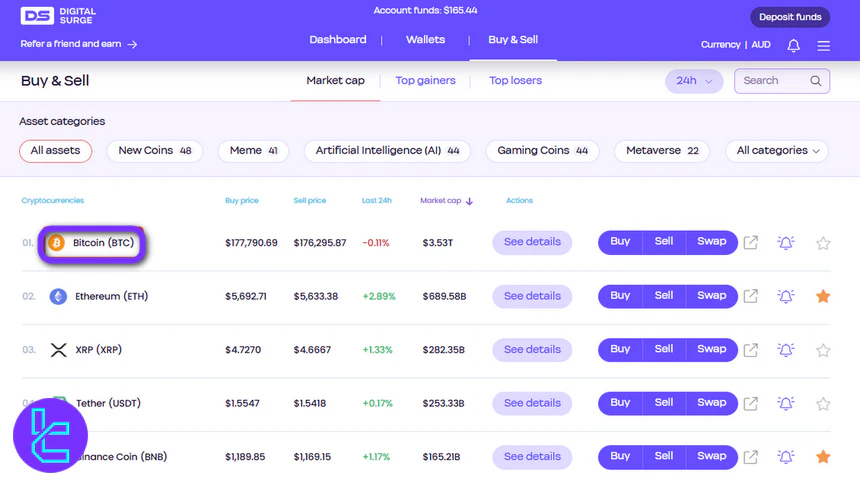860x484 pixels.
Task: Set a price alert for Ethereum
Action: pyautogui.click(x=785, y=296)
